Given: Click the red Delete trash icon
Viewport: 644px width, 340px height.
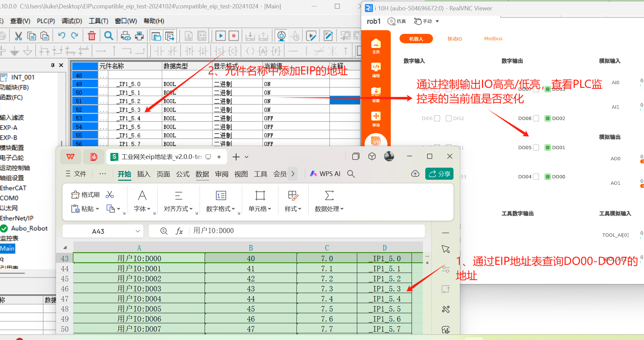Looking at the screenshot, I should click(x=92, y=36).
